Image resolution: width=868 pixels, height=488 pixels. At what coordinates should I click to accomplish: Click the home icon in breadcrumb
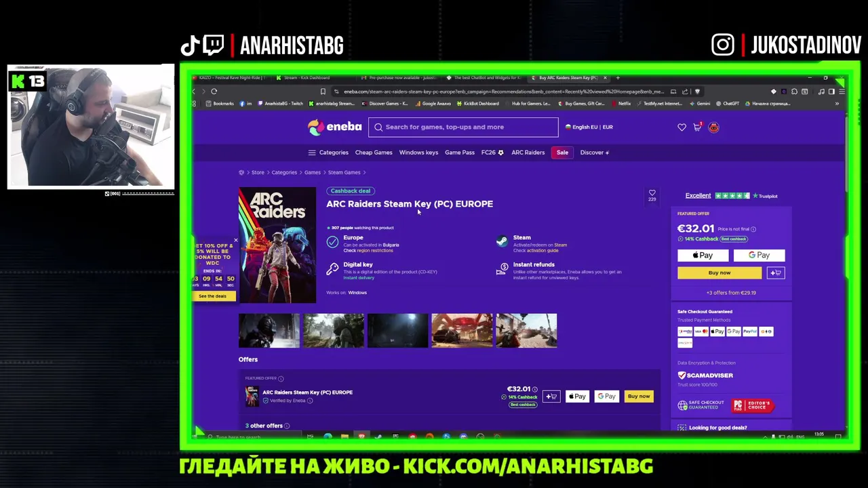[x=241, y=172]
